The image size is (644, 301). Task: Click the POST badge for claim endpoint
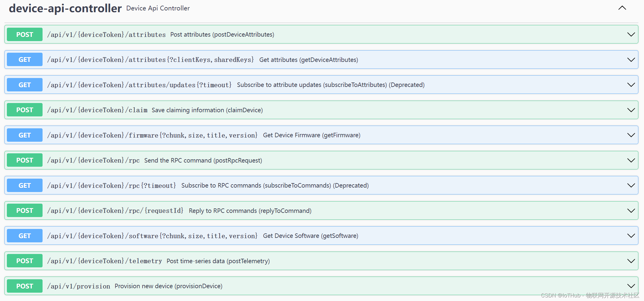[25, 110]
